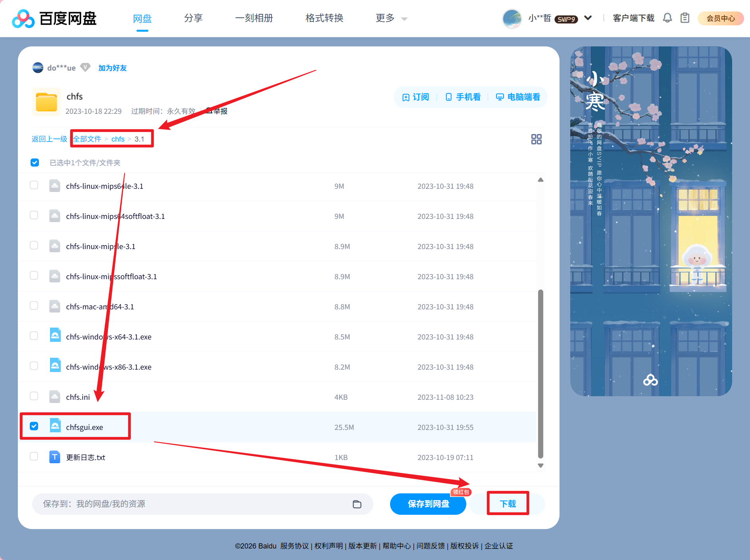Viewport: 750px width, 560px height.
Task: Click the 加为好友 add friend link
Action: pyautogui.click(x=112, y=67)
